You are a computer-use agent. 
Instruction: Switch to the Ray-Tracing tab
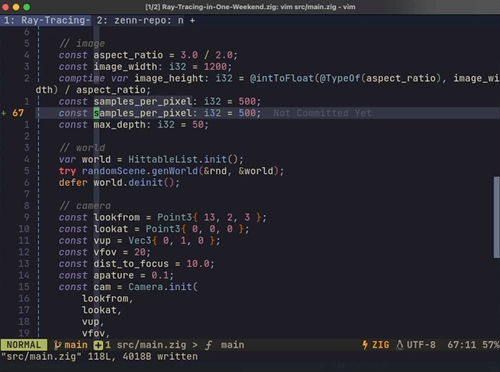[46, 20]
